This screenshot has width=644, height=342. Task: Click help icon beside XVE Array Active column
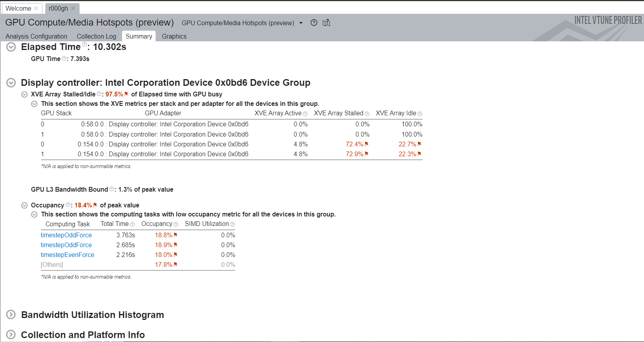pos(305,114)
